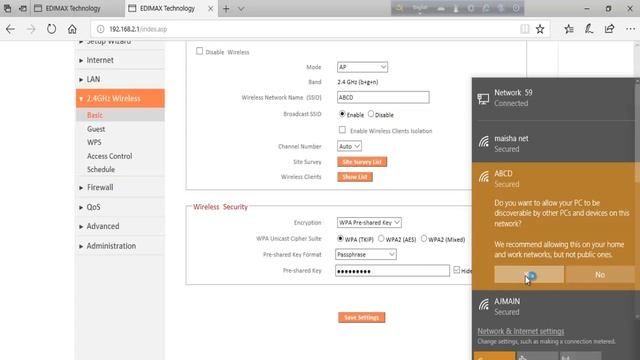Viewport: 640px width, 360px height.
Task: Open the favorites hub icon
Action: pyautogui.click(x=569, y=29)
